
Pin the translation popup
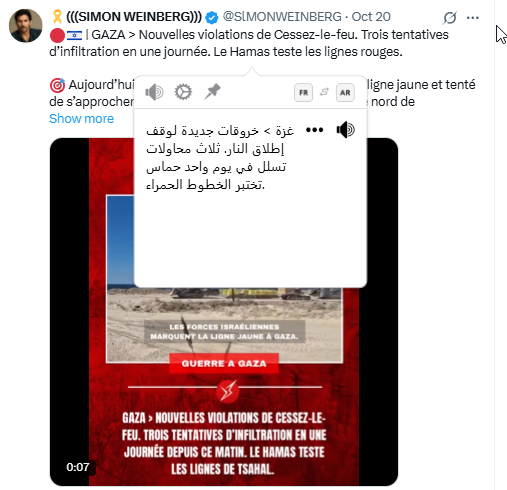(212, 92)
